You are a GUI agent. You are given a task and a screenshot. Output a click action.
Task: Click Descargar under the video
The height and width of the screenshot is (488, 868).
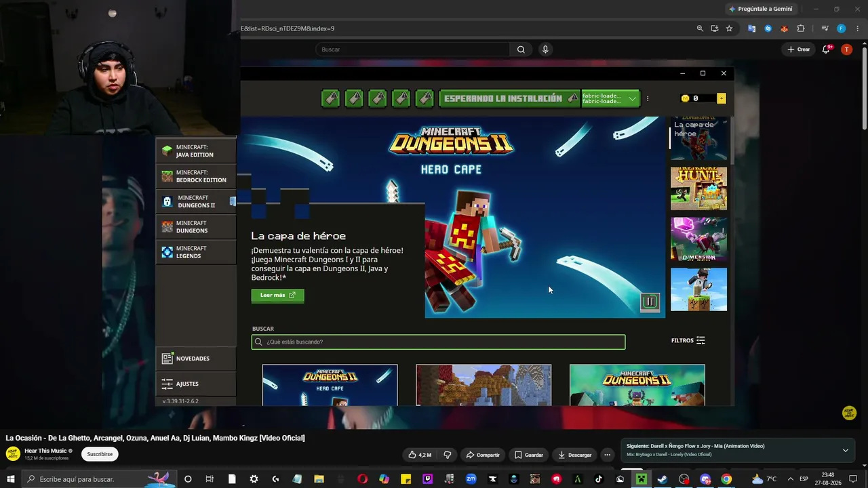coord(574,455)
